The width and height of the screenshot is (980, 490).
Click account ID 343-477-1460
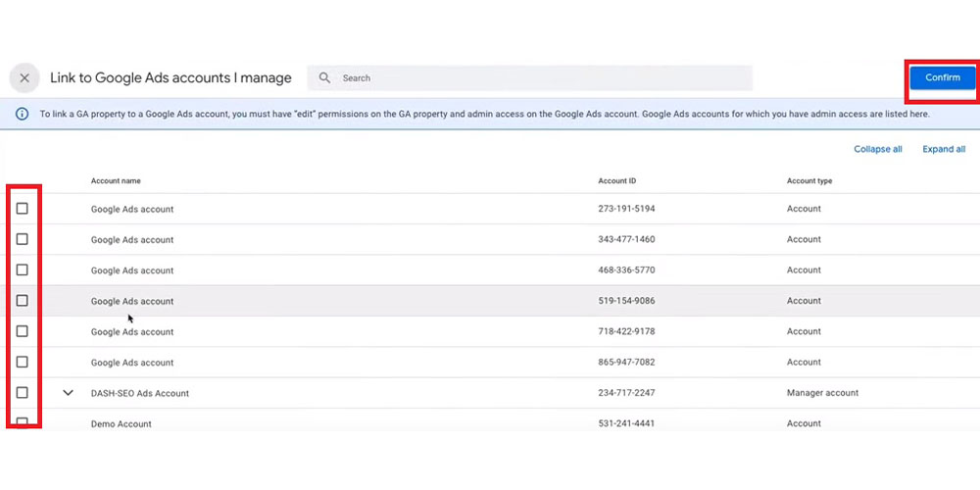(626, 239)
